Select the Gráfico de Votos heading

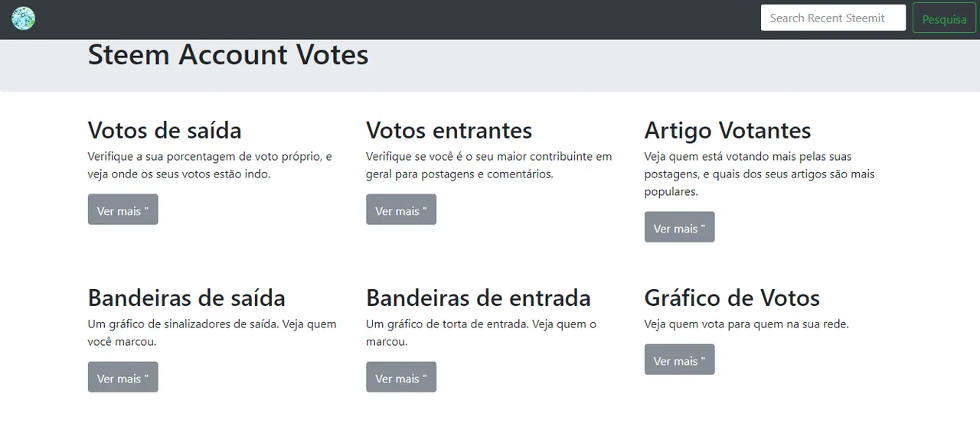732,298
